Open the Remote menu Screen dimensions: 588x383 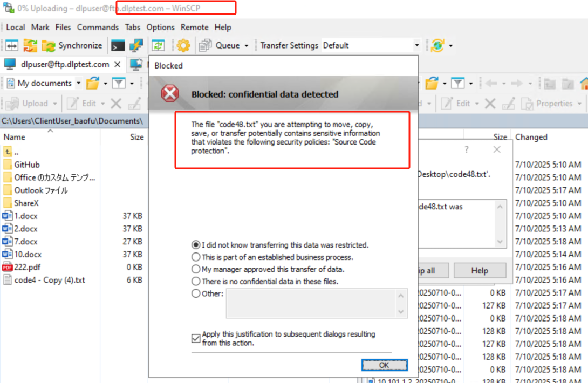click(194, 28)
